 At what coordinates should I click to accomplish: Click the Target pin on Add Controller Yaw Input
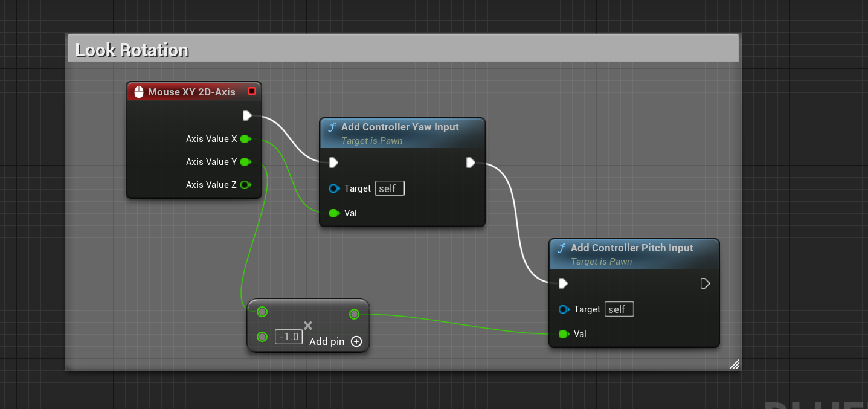[x=334, y=188]
